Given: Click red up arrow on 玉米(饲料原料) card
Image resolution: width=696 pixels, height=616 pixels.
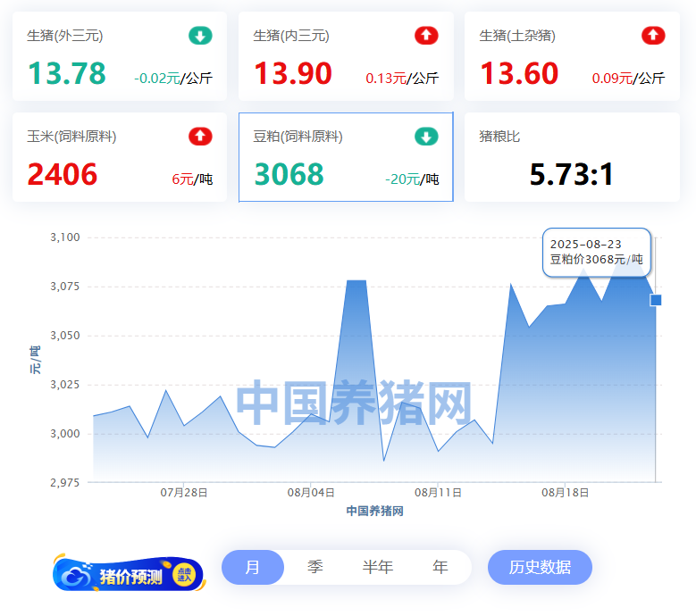Looking at the screenshot, I should click(x=200, y=137).
